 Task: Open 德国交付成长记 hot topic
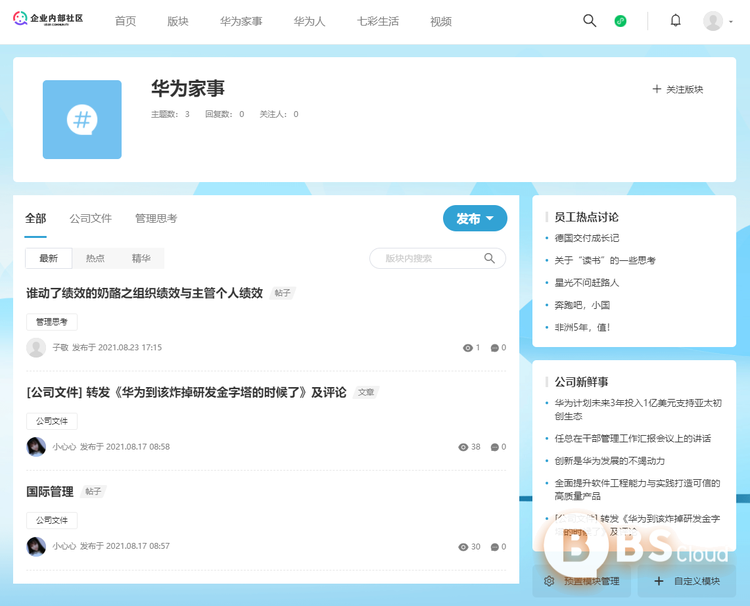[x=586, y=238]
